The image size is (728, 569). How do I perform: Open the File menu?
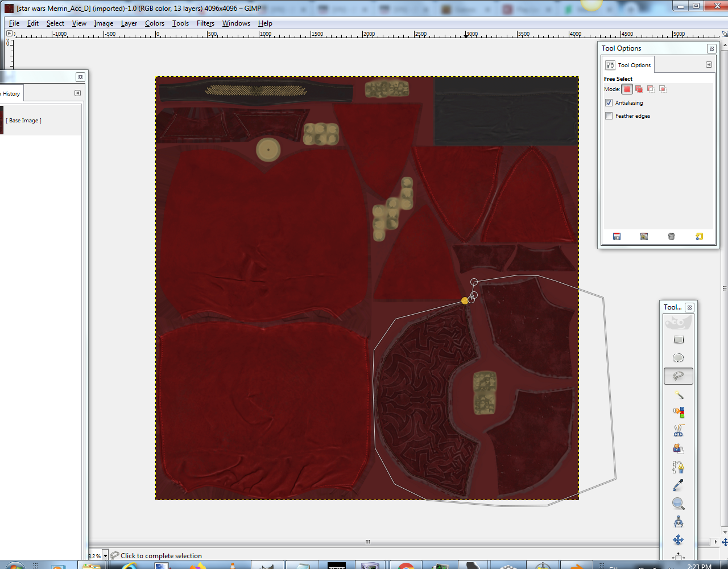tap(14, 23)
